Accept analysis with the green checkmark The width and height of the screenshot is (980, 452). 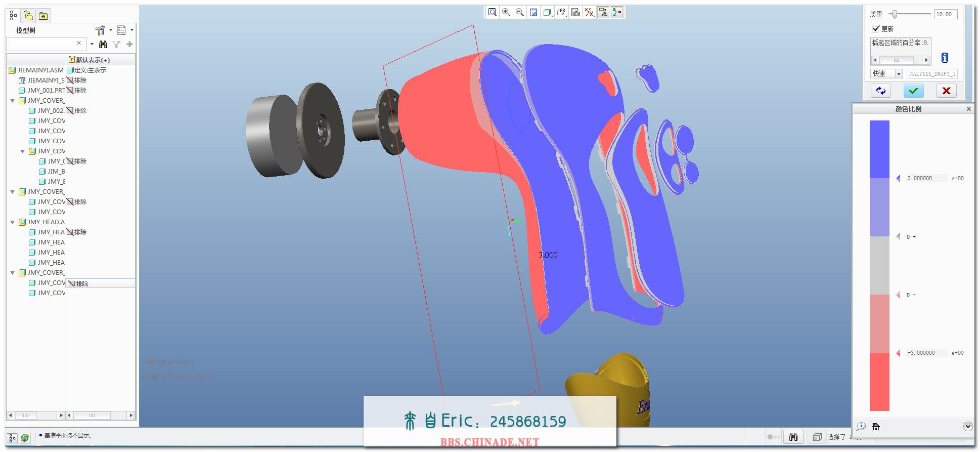coord(913,91)
